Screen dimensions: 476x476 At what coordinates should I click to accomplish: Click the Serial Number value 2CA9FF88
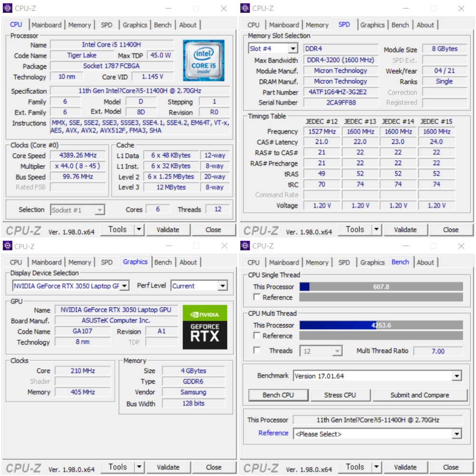click(x=341, y=103)
